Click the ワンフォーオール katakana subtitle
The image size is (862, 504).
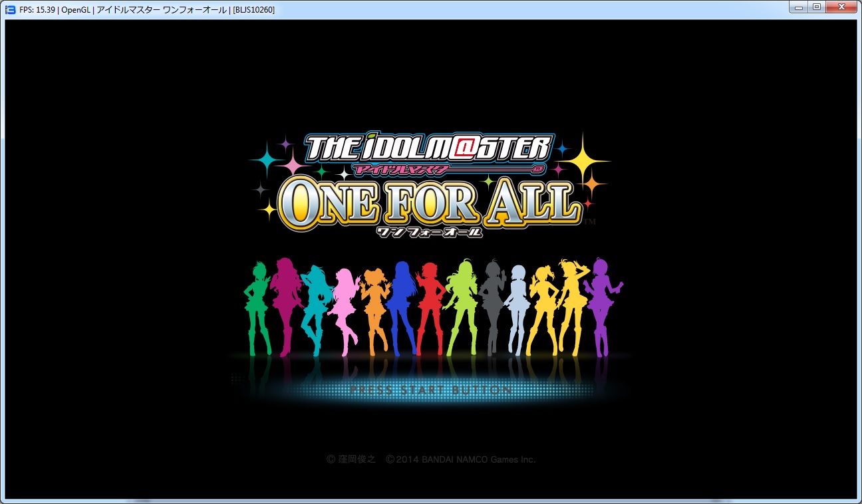click(428, 232)
